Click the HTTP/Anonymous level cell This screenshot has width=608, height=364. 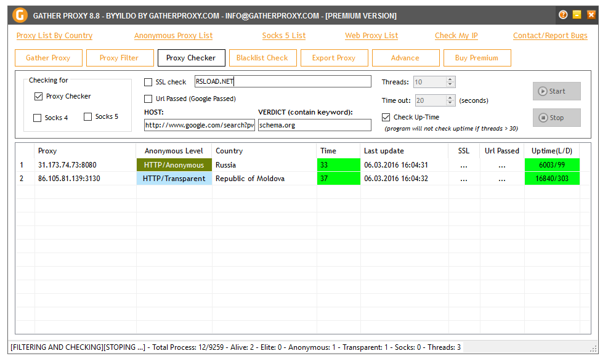pos(174,164)
